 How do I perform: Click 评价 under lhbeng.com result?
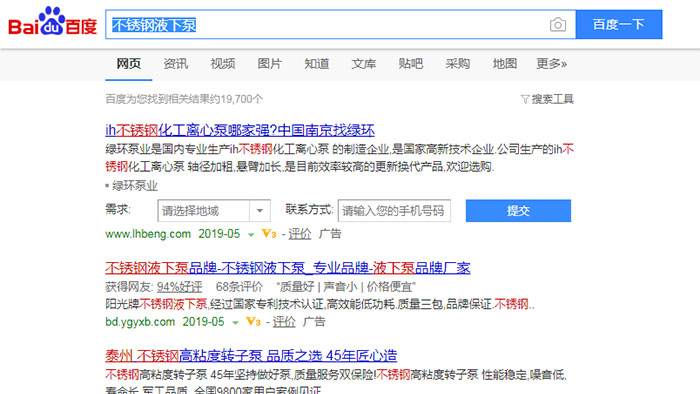pyautogui.click(x=300, y=234)
